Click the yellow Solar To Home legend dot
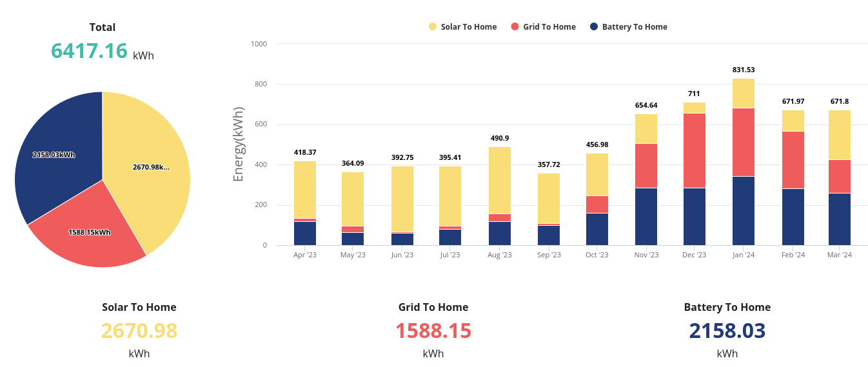Image resolution: width=868 pixels, height=367 pixels. (x=433, y=27)
